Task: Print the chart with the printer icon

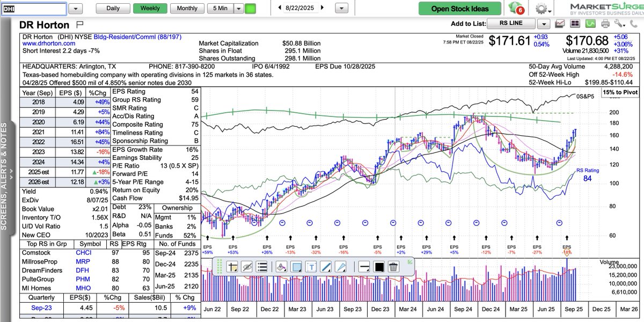Action: click(605, 24)
